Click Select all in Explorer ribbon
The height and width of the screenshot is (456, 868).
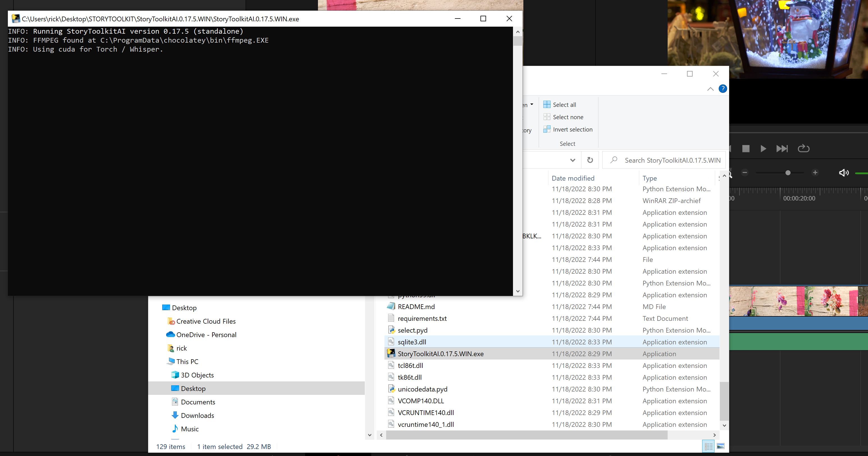point(560,105)
